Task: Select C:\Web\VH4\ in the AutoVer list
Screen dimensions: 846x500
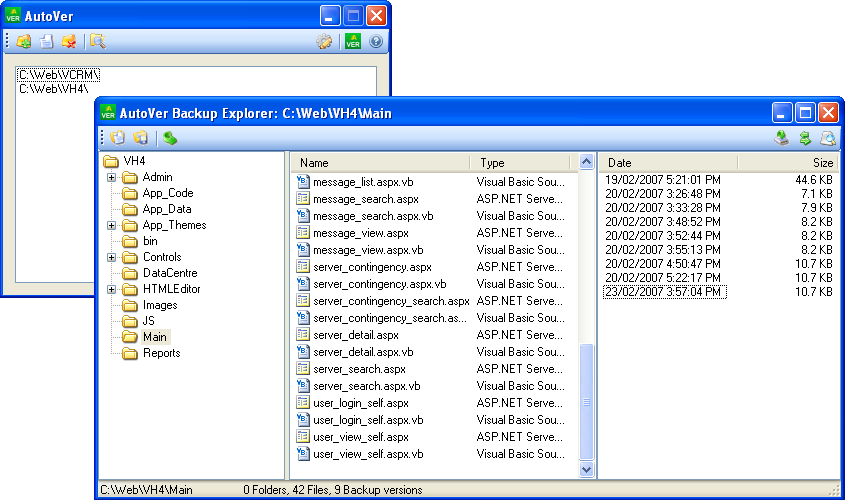Action: click(x=53, y=88)
